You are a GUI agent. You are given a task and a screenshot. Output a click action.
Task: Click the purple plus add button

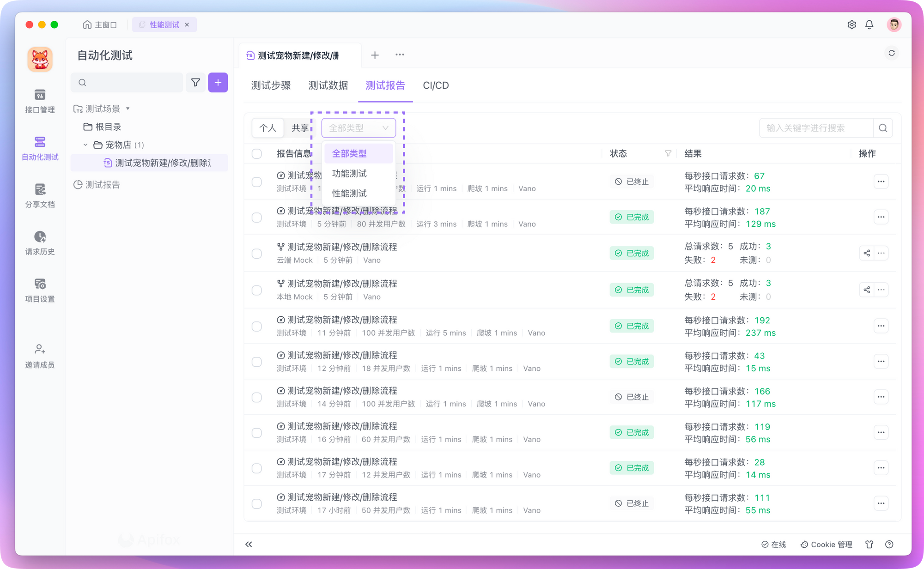pyautogui.click(x=218, y=82)
